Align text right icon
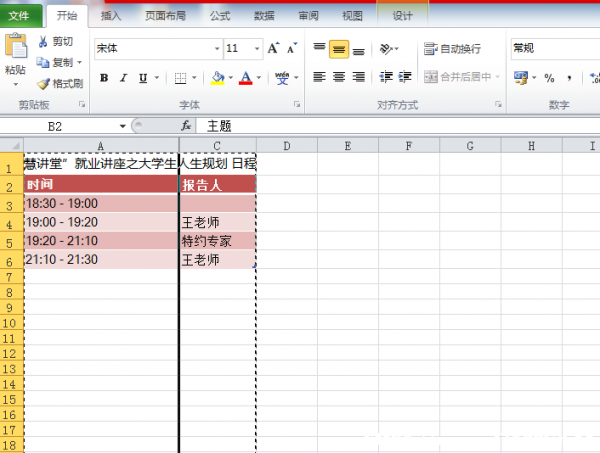The height and width of the screenshot is (453, 600). (x=359, y=77)
